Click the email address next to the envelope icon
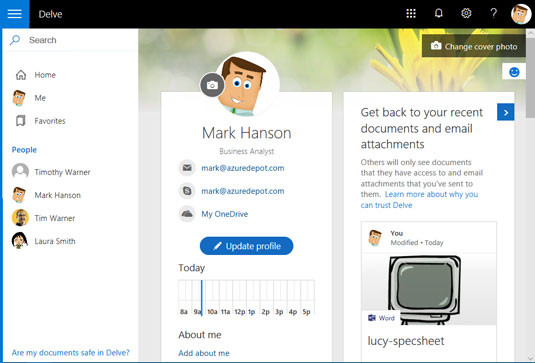535x363 pixels. pyautogui.click(x=243, y=168)
